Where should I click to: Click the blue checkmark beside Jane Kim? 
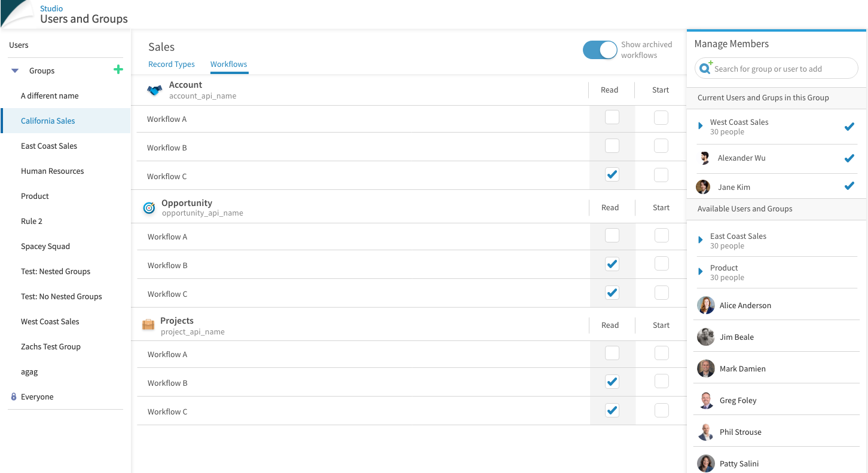pyautogui.click(x=849, y=186)
